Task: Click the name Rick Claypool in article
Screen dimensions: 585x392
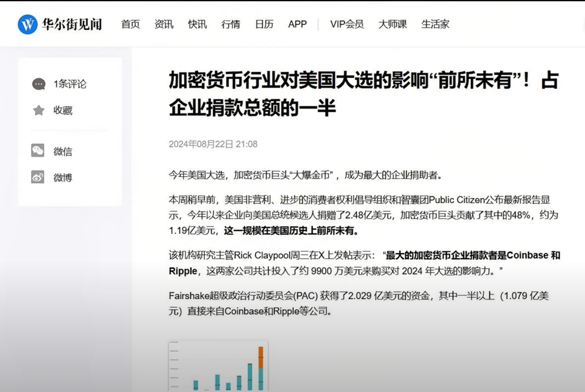Action: click(262, 255)
